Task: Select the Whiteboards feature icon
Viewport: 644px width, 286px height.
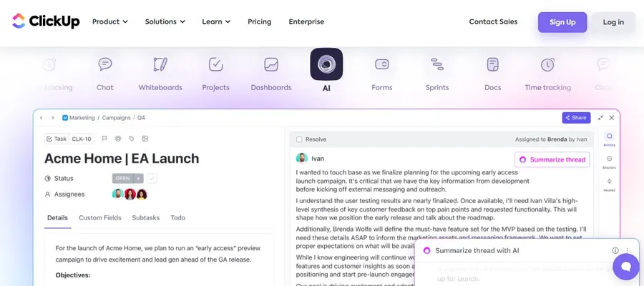Action: (x=160, y=65)
